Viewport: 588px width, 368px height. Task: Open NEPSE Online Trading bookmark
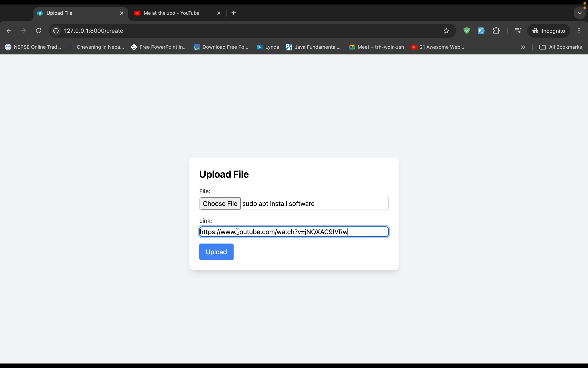coord(33,47)
